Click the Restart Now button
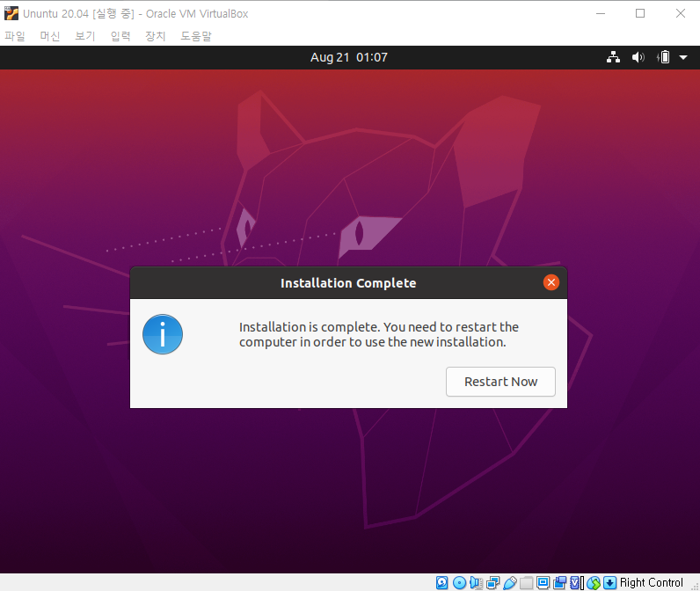 [x=500, y=382]
